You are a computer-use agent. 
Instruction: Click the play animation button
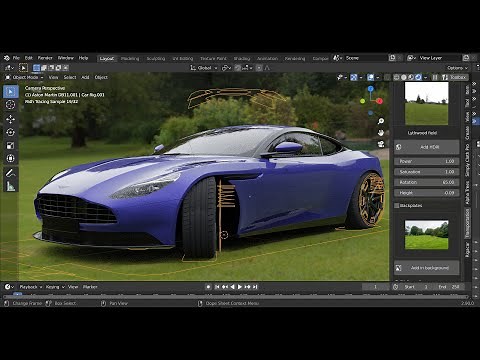pyautogui.click(x=240, y=287)
